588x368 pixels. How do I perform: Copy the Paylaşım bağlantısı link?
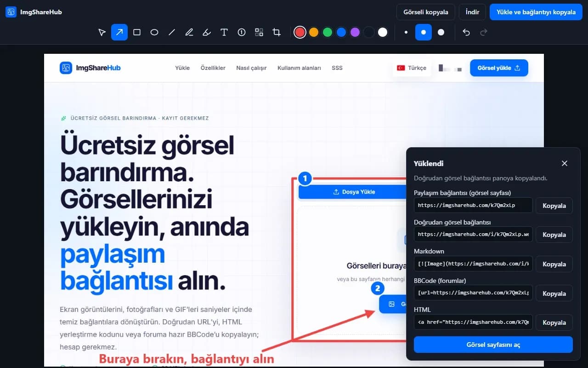tap(554, 206)
